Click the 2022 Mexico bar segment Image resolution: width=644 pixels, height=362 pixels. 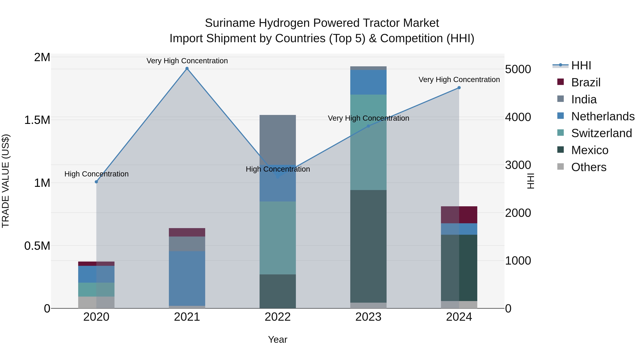pos(278,291)
